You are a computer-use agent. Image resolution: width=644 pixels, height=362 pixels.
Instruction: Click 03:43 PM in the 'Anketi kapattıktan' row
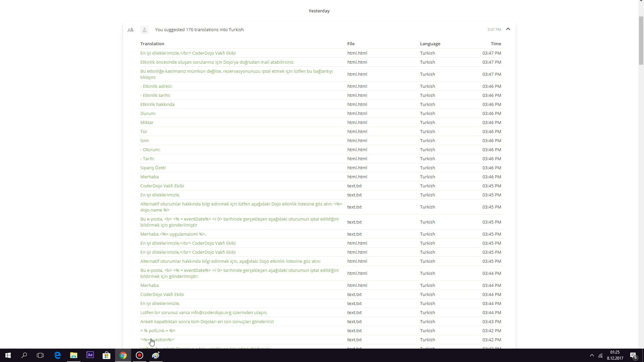492,322
